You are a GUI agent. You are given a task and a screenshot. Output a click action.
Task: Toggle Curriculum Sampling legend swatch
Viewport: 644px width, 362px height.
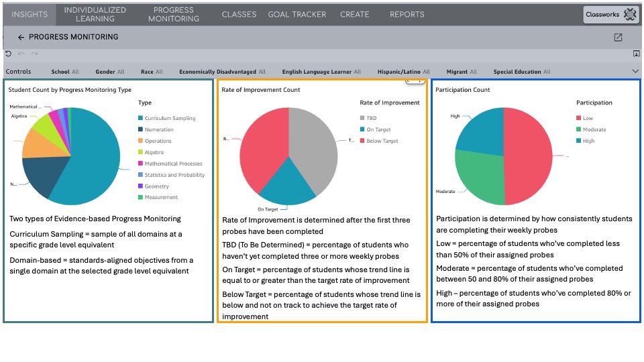(140, 118)
